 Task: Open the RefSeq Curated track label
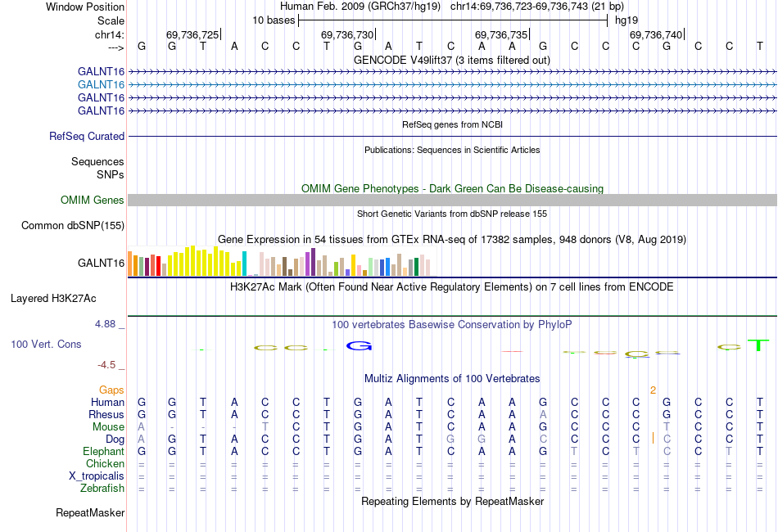[87, 137]
